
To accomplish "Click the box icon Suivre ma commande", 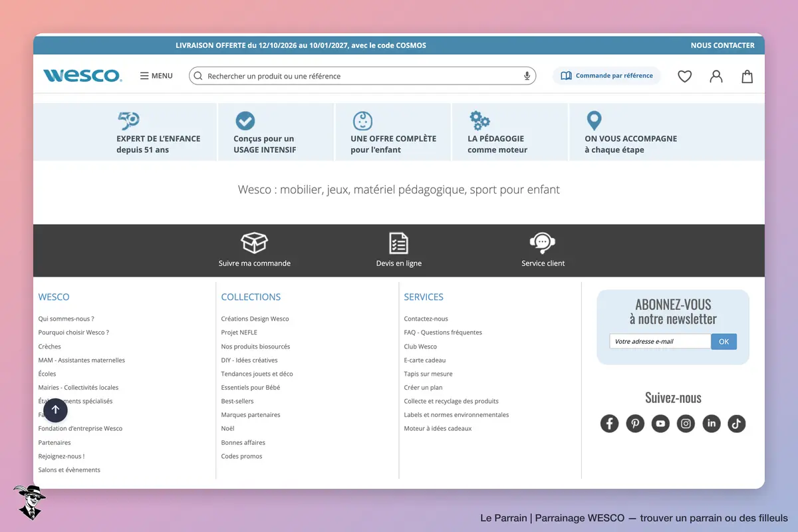I will (255, 243).
